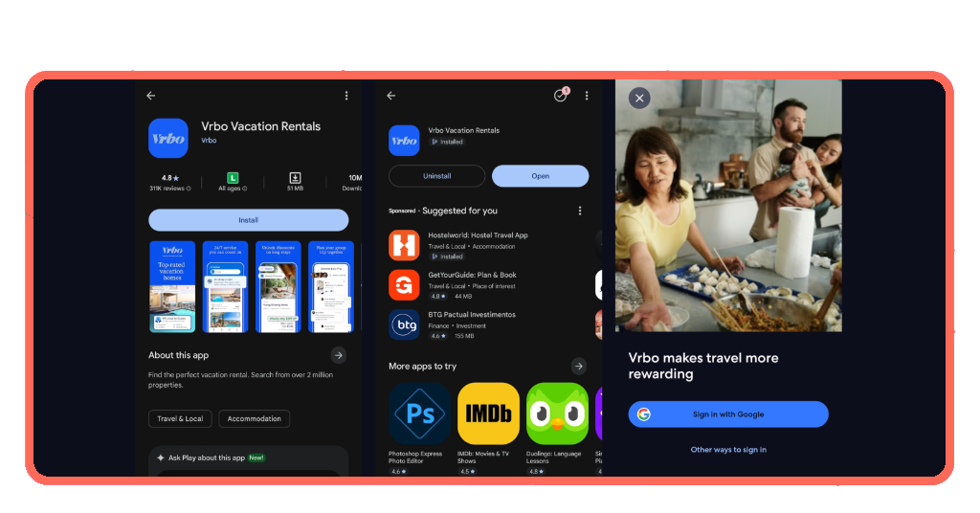
Task: Open the installed Vrbo app
Action: 540,176
